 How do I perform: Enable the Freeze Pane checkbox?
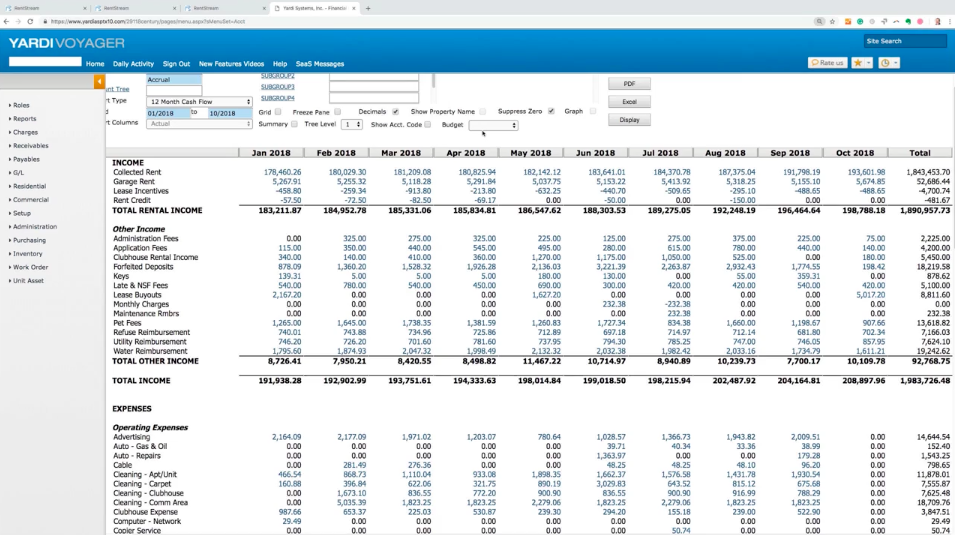337,112
